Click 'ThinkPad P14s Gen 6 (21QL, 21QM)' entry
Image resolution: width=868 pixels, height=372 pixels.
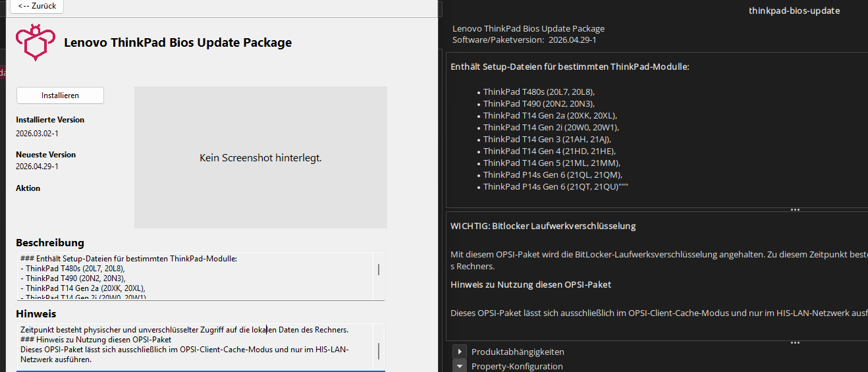click(553, 175)
